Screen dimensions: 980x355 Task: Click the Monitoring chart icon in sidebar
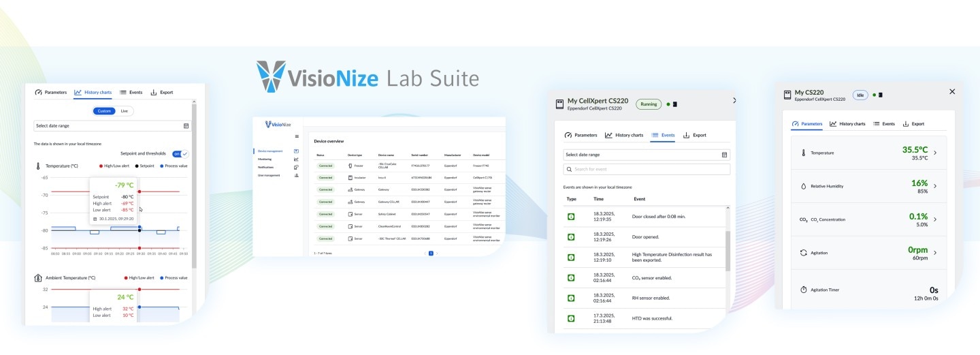[x=296, y=159]
